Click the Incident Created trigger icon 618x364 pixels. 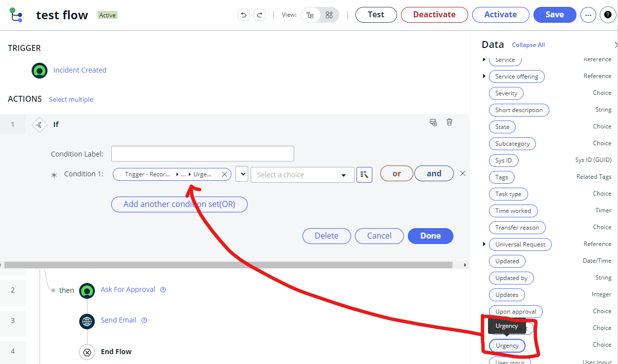pyautogui.click(x=40, y=71)
